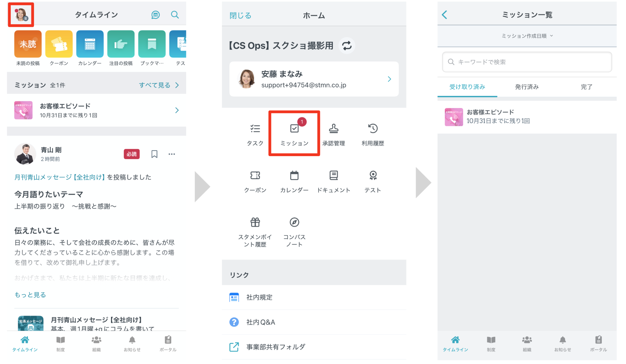This screenshot has width=626, height=364.
Task: Switch workspace with the circular arrows button
Action: click(x=347, y=45)
